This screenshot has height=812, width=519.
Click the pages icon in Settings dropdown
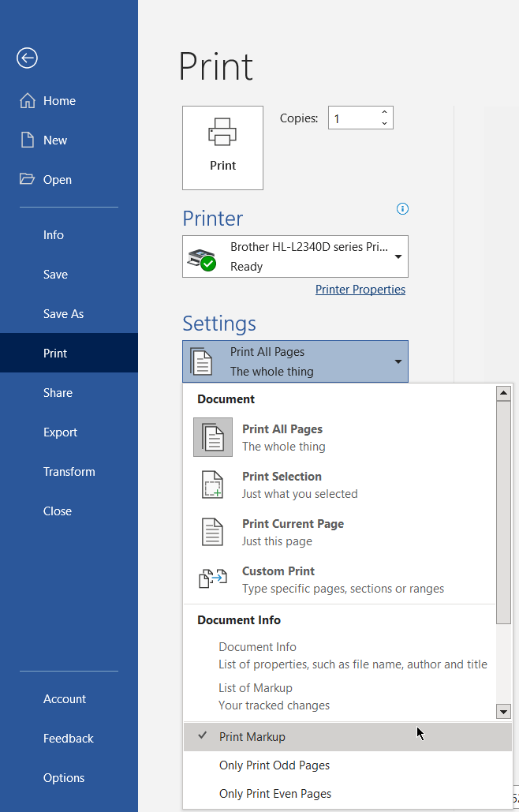[x=202, y=361]
